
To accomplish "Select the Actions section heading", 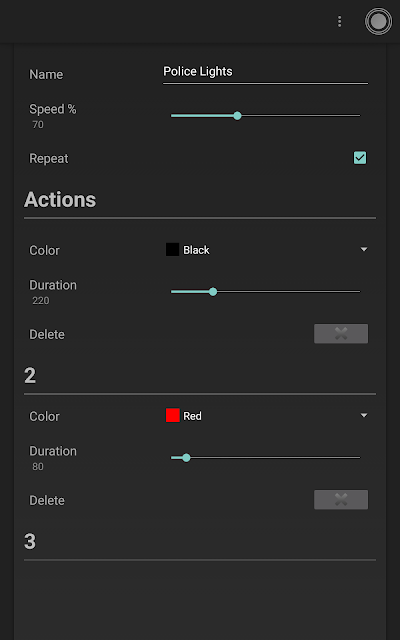I will tap(60, 200).
